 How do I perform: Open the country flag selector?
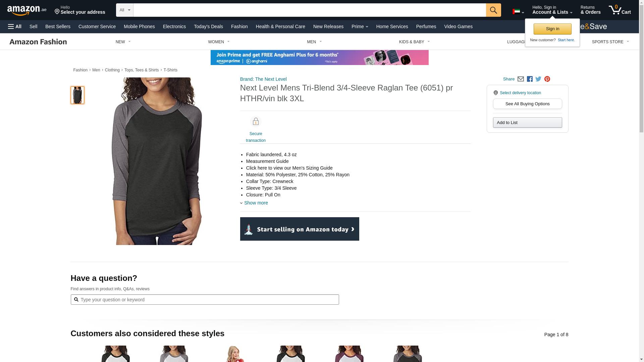pos(518,12)
